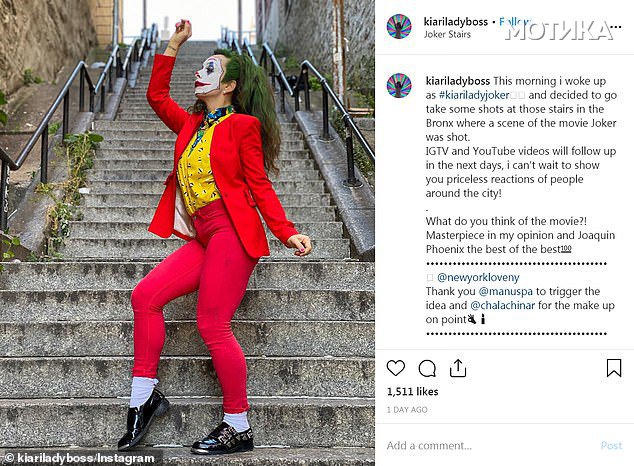Open the Joker Stairs location link
Screen dimensions: 634x466
[x=447, y=34]
